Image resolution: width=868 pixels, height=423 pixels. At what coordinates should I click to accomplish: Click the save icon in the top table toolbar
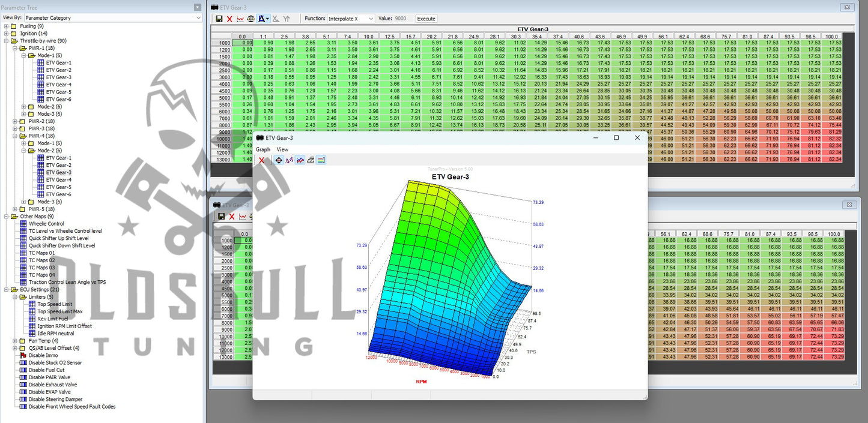[x=219, y=19]
